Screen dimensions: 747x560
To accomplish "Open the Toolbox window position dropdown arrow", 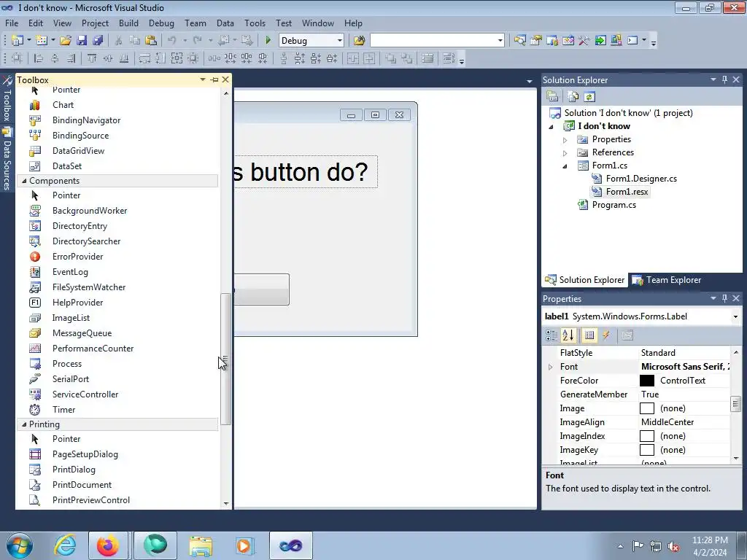I will (x=203, y=79).
